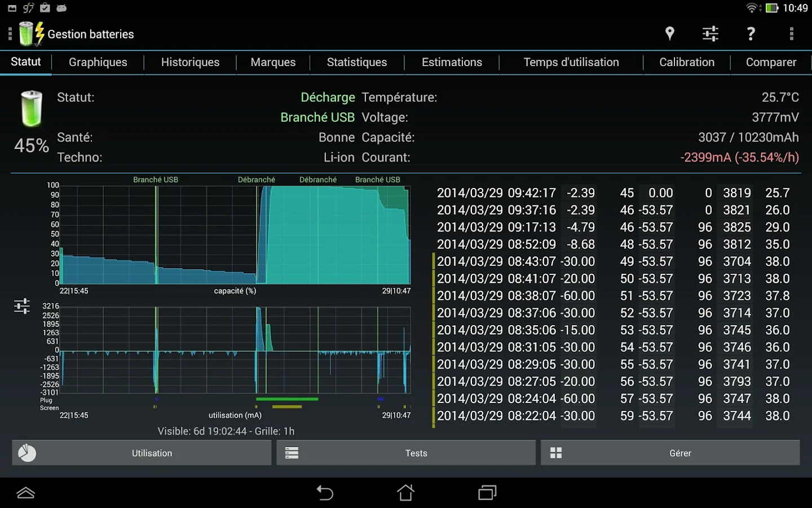
Task: Open the side drawer handle left of the logo
Action: click(9, 34)
